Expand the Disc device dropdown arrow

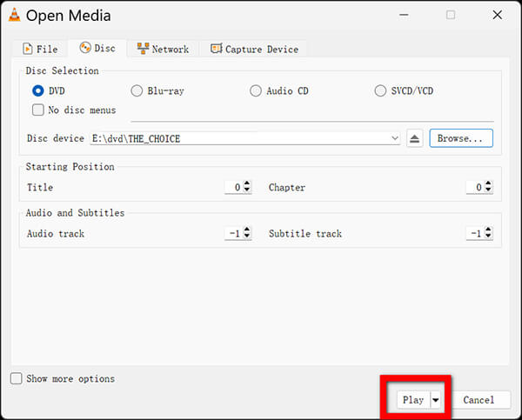(x=395, y=138)
